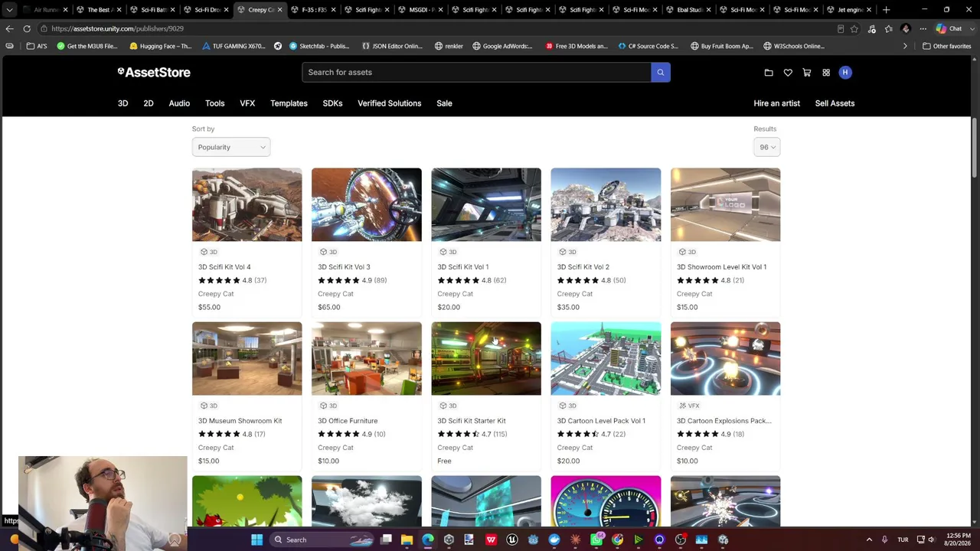980x551 pixels.
Task: Open the Templates category menu
Action: coord(289,103)
